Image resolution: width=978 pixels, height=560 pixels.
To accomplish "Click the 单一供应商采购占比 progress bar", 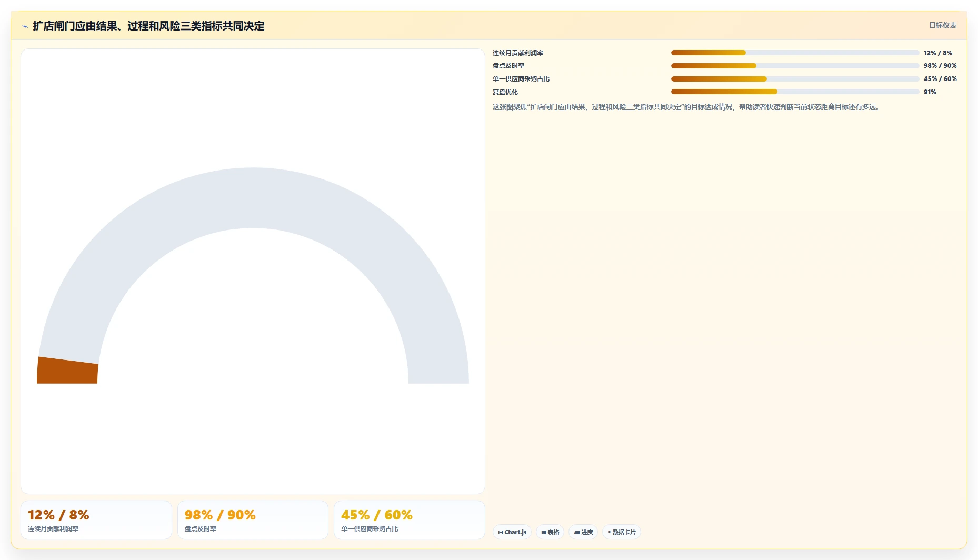I will click(x=795, y=79).
